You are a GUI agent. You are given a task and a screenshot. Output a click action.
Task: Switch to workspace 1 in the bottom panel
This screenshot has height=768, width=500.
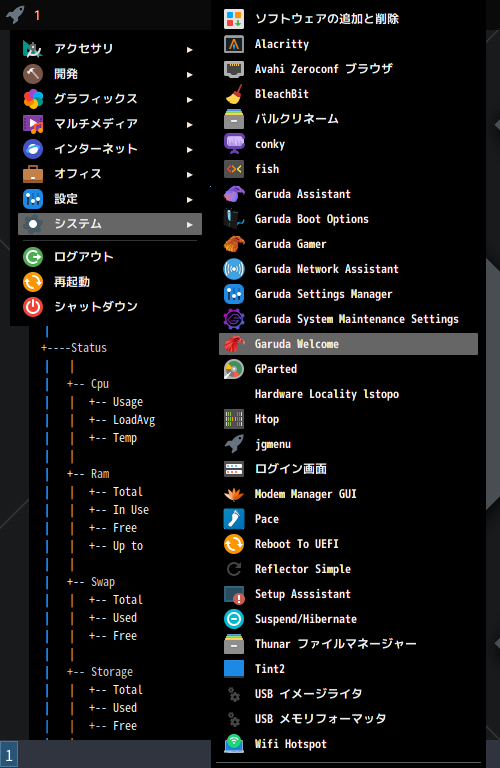pyautogui.click(x=9, y=754)
